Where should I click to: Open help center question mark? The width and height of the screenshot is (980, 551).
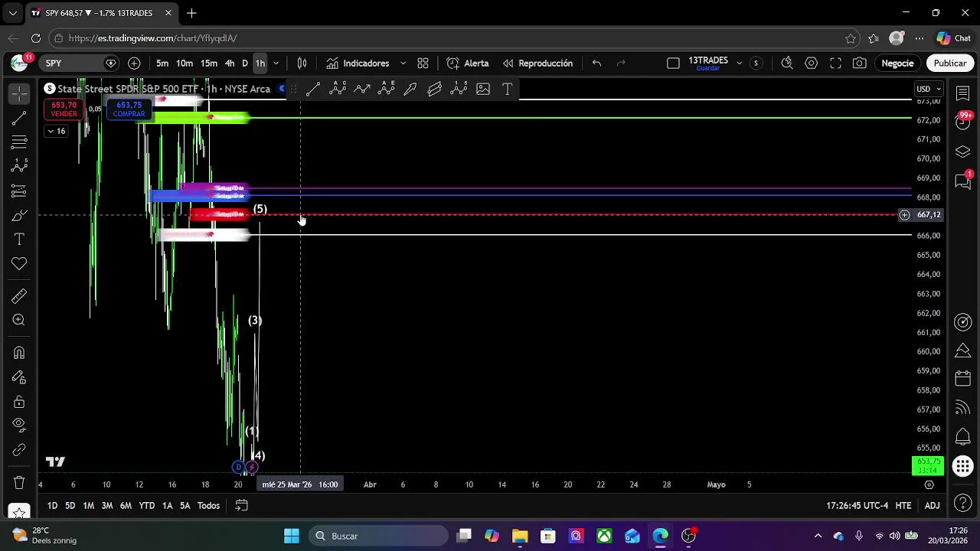pyautogui.click(x=963, y=504)
